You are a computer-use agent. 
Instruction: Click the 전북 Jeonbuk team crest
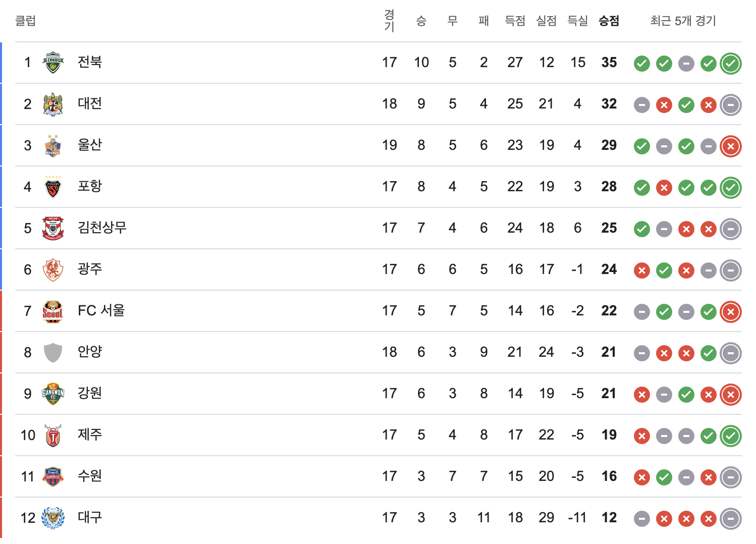pyautogui.click(x=53, y=63)
